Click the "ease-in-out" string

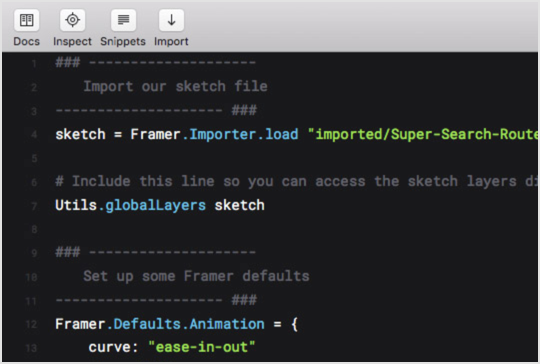(202, 347)
